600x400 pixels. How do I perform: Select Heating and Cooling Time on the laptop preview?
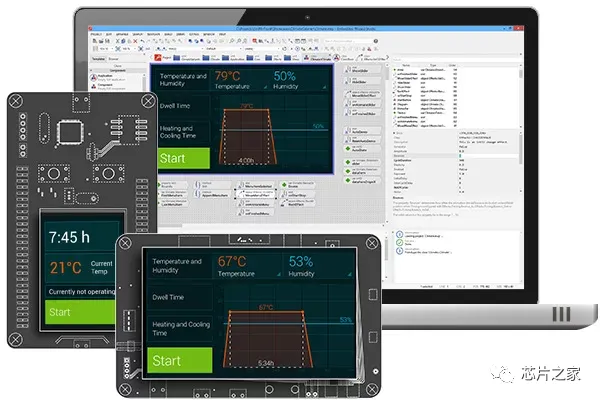point(181,131)
